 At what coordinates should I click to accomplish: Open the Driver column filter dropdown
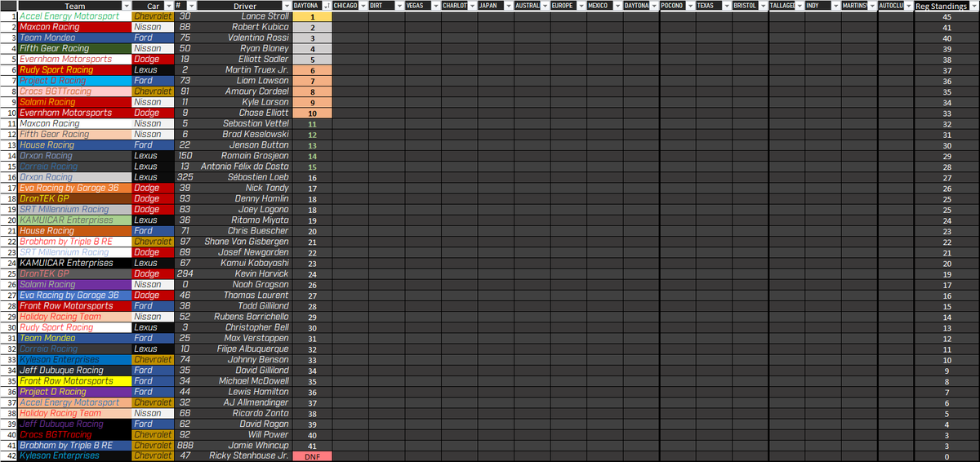click(x=285, y=6)
